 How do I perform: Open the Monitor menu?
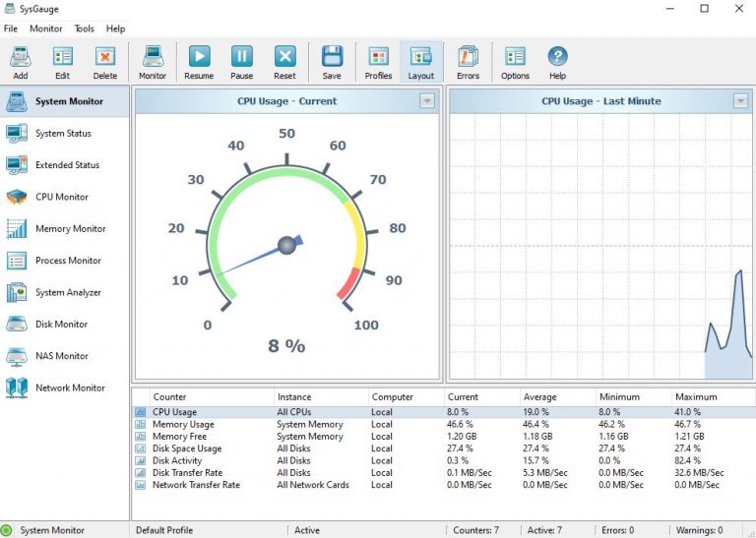pos(46,29)
